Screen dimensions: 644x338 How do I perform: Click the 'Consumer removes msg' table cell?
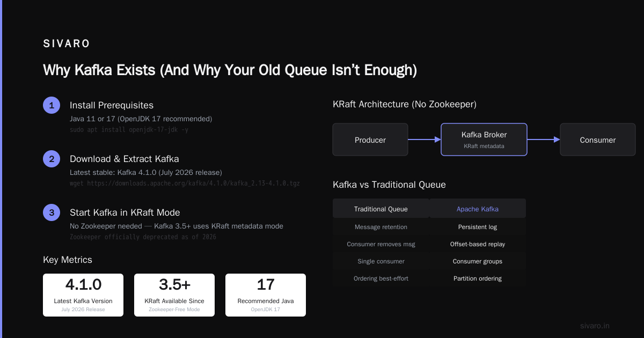pyautogui.click(x=381, y=244)
